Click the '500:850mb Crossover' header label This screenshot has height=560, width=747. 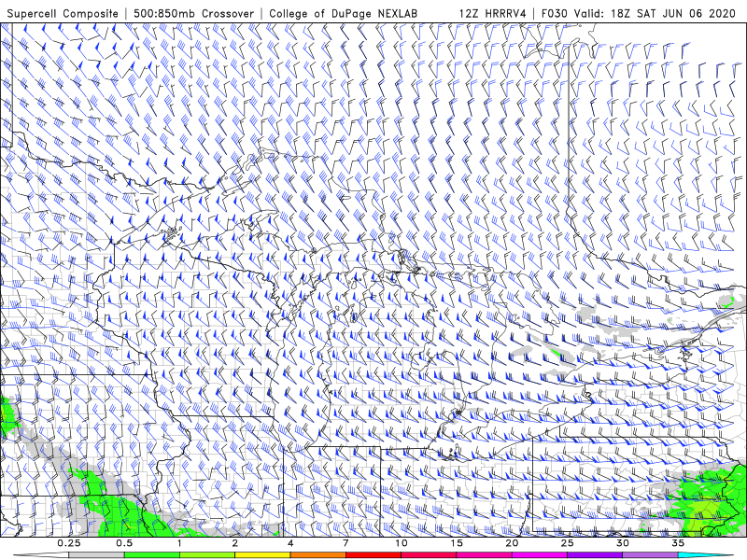[193, 14]
